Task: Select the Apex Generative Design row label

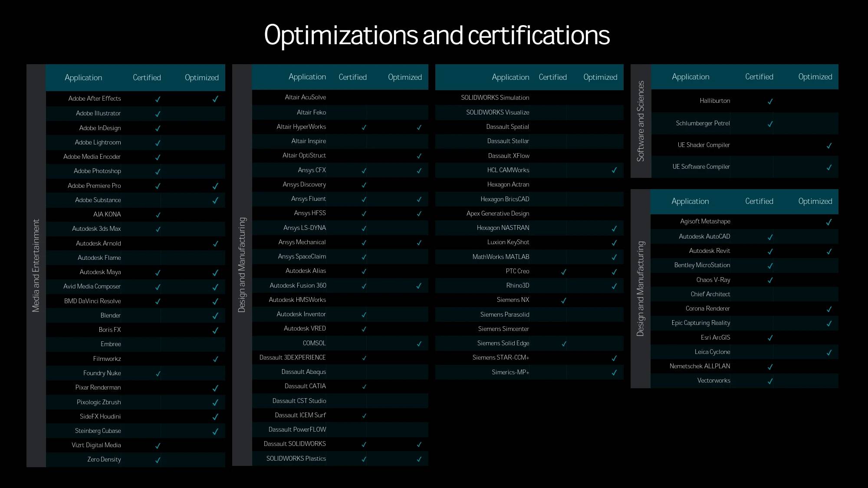Action: [x=498, y=213]
